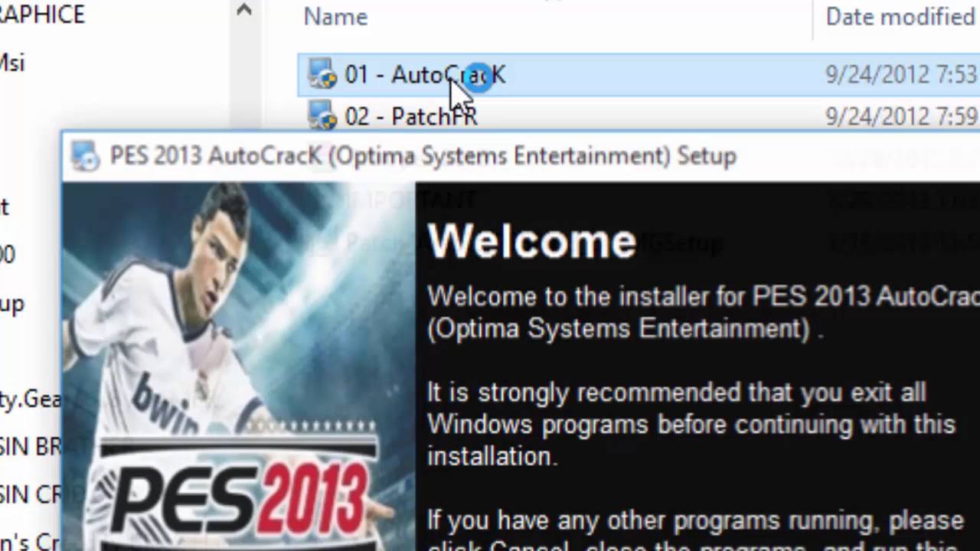Screen dimensions: 980x551
Task: Click the 01 - AutoCracK file name
Action: pyautogui.click(x=425, y=75)
